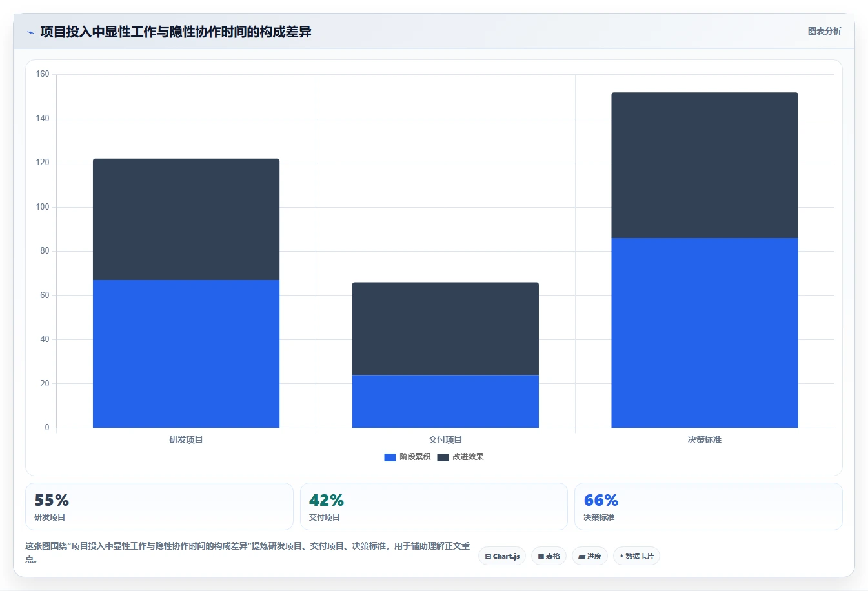The width and height of the screenshot is (868, 591).
Task: Click the 100 y-axis value
Action: coord(43,206)
